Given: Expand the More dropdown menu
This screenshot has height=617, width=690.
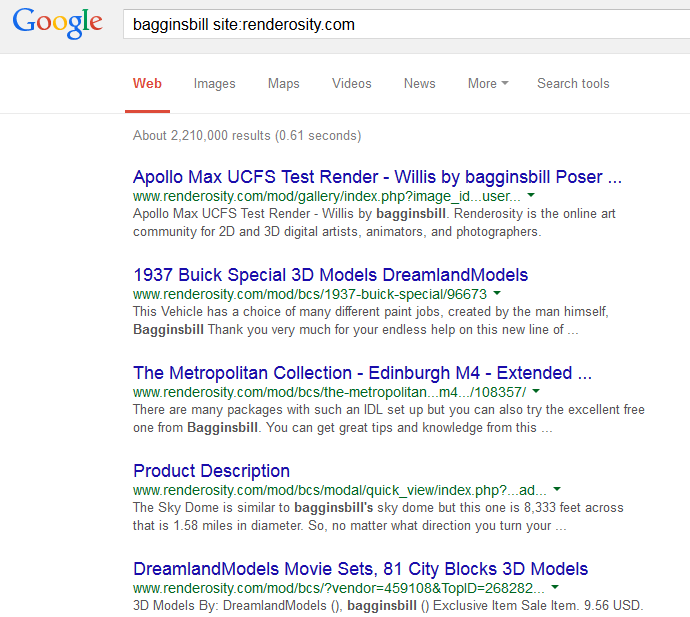Looking at the screenshot, I should click(x=488, y=84).
